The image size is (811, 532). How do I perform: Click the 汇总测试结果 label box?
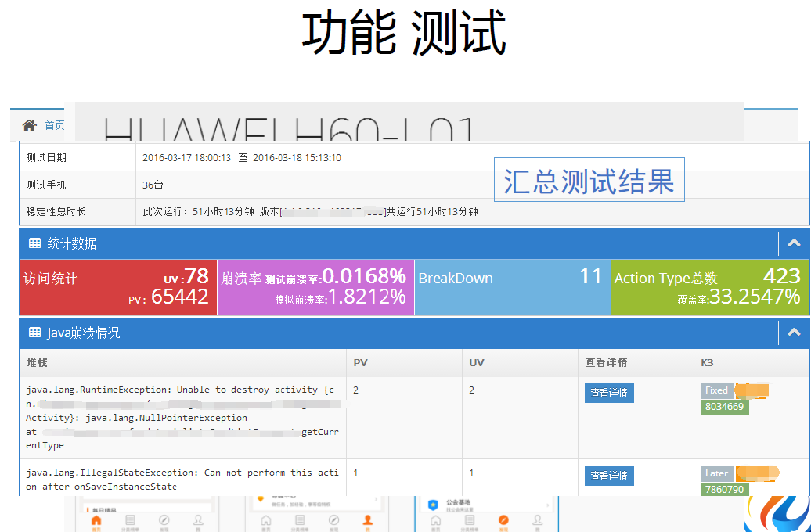coord(589,179)
